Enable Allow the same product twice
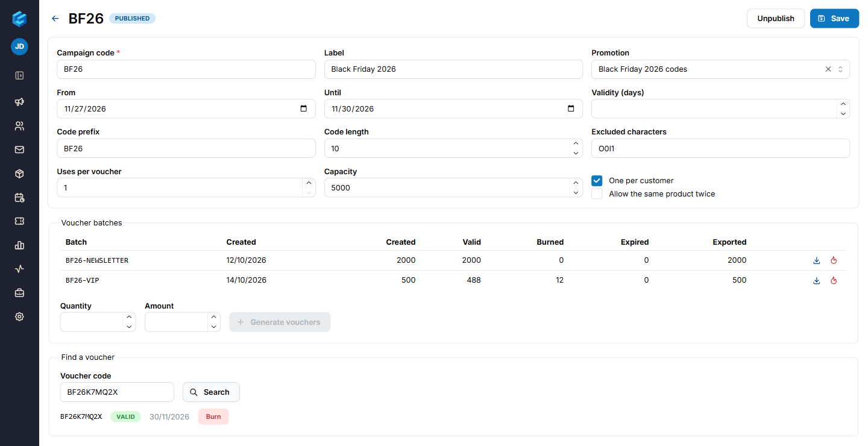 [597, 194]
